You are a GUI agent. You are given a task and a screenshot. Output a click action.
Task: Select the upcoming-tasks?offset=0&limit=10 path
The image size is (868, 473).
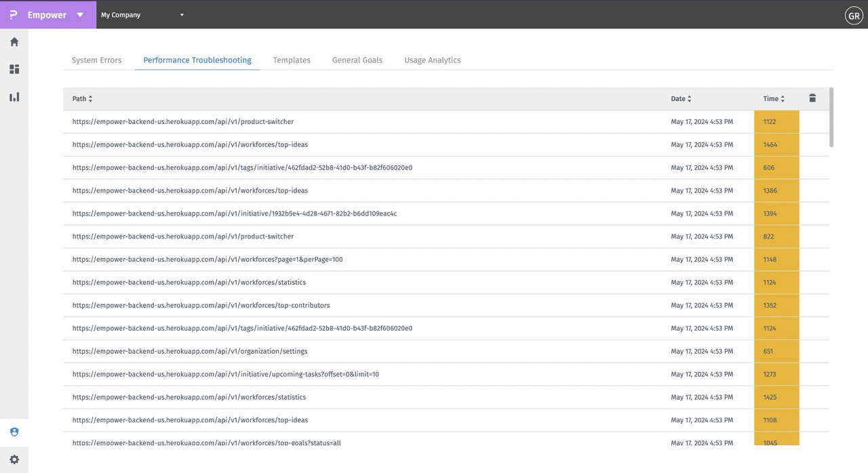[226, 375]
